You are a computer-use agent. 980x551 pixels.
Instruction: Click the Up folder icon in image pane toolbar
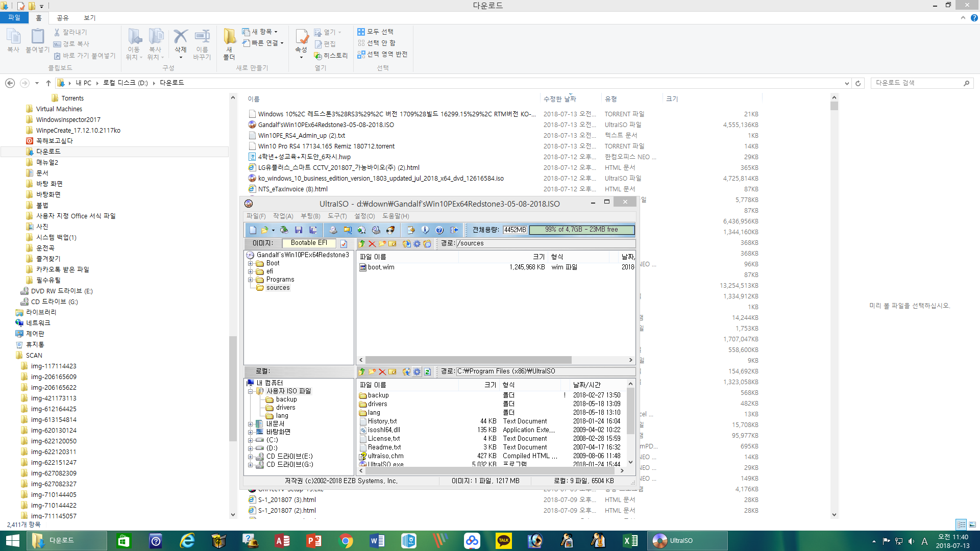coord(362,244)
